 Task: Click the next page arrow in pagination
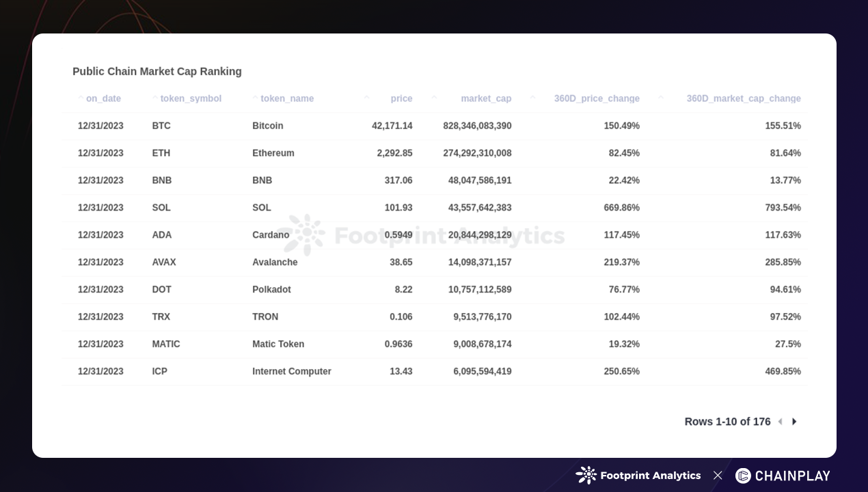tap(794, 422)
